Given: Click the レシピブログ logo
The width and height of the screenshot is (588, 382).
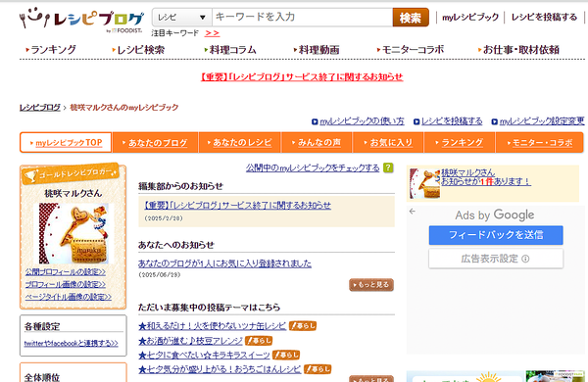Looking at the screenshot, I should 81,20.
